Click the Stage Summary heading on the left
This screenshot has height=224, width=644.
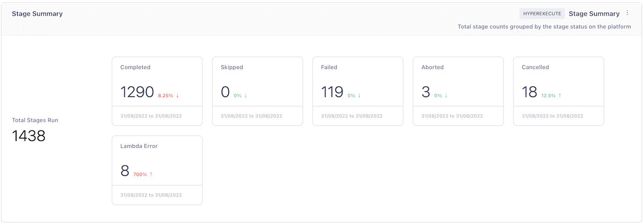pyautogui.click(x=38, y=14)
